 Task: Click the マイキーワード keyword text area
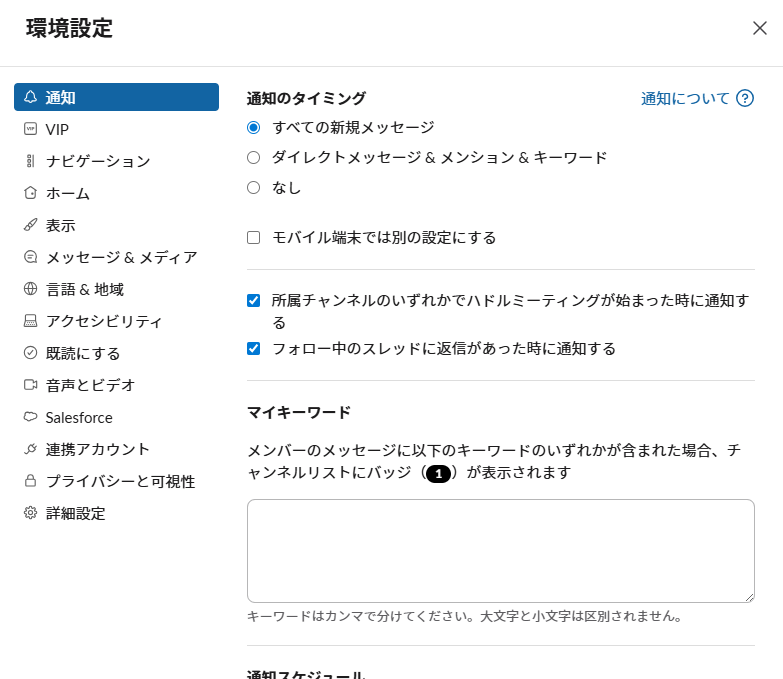click(x=500, y=550)
